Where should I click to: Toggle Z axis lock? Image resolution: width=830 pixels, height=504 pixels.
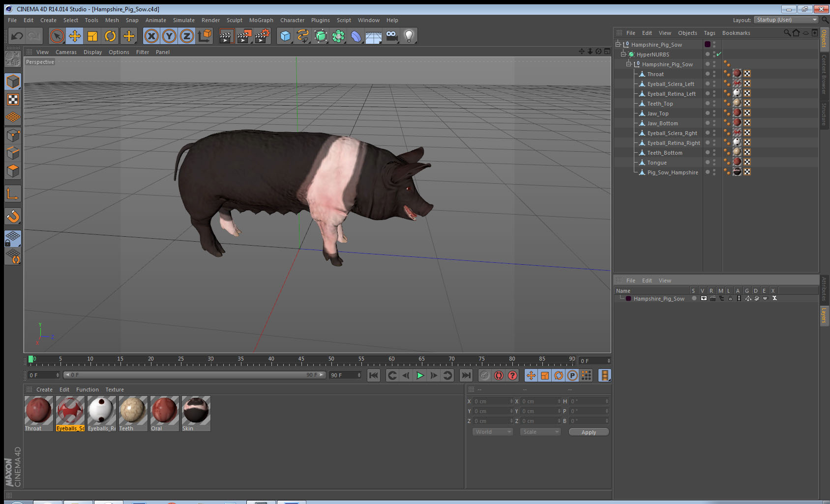point(187,36)
